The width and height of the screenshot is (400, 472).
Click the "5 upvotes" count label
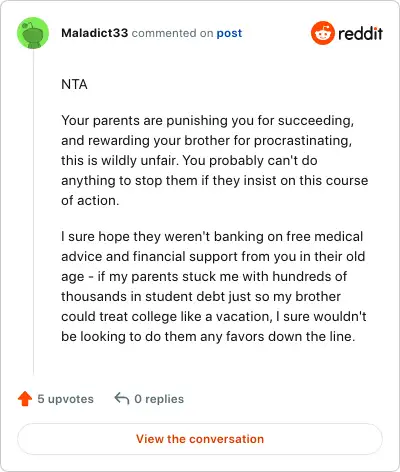pyautogui.click(x=66, y=399)
